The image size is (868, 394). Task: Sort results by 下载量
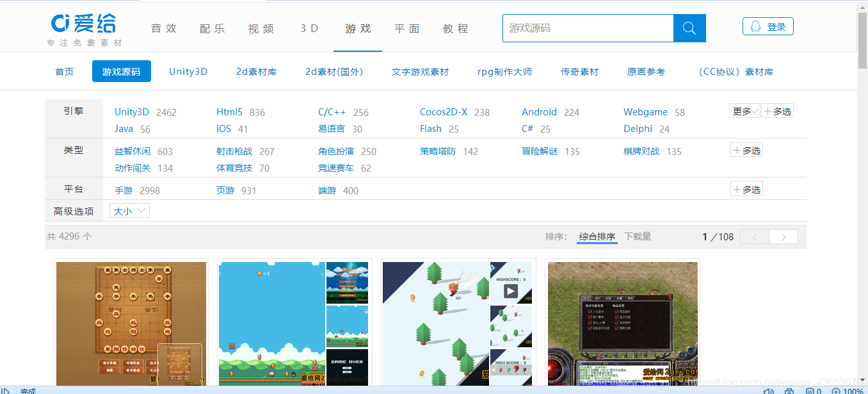click(x=638, y=236)
